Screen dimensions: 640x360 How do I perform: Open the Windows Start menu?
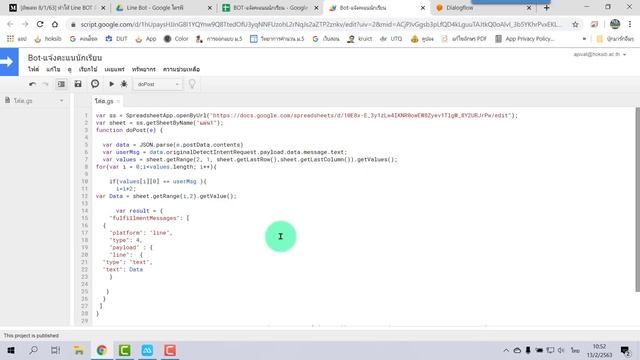[x=11, y=350]
